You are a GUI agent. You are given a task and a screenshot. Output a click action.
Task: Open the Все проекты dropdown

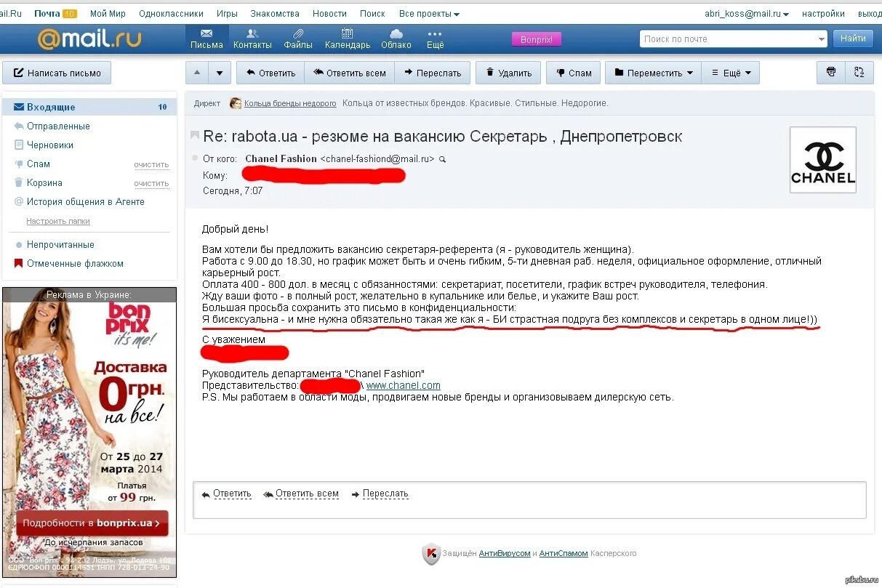pos(429,14)
